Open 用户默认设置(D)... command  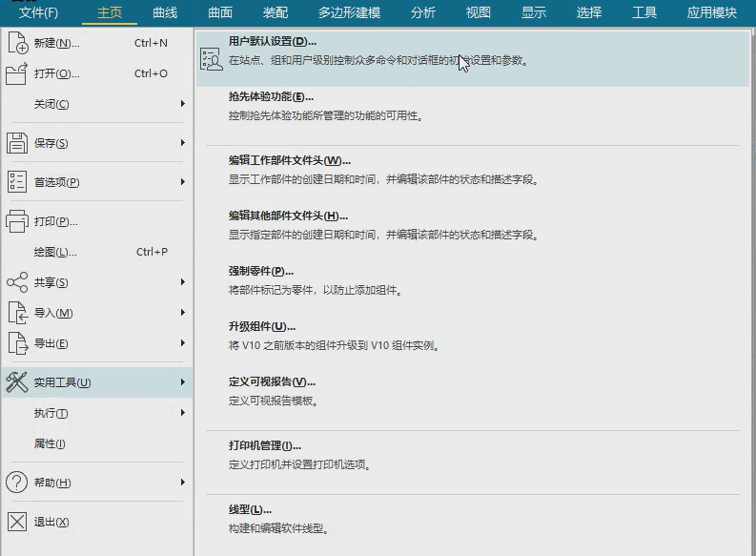click(473, 59)
